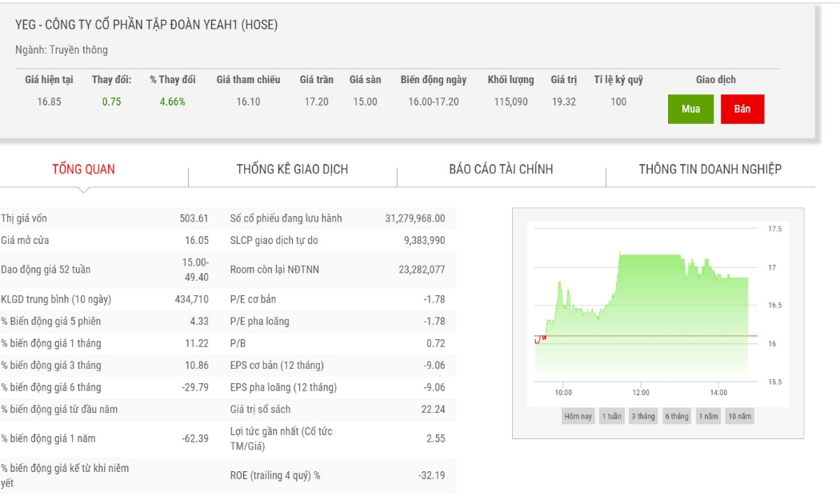
Task: Click the Biến động ngày column header
Action: click(434, 80)
